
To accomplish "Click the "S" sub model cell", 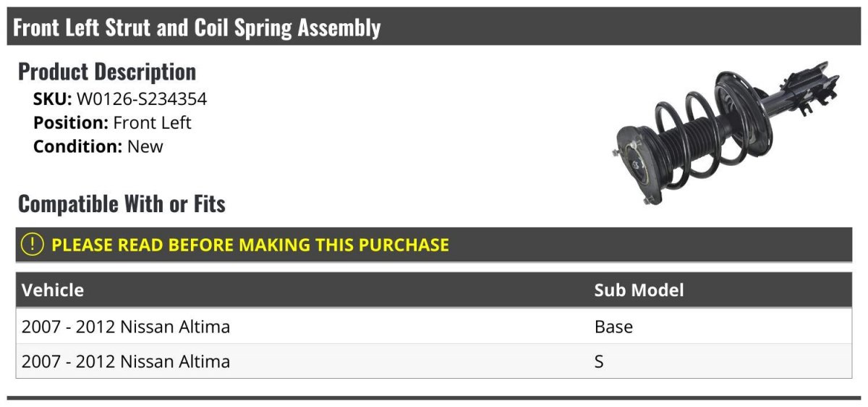I will [x=599, y=361].
